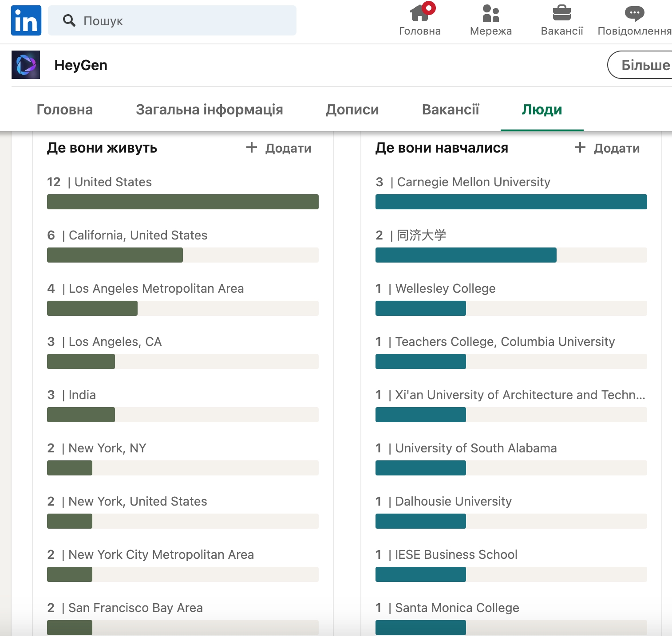
Task: Select the New York, NY bar
Action: [183, 468]
